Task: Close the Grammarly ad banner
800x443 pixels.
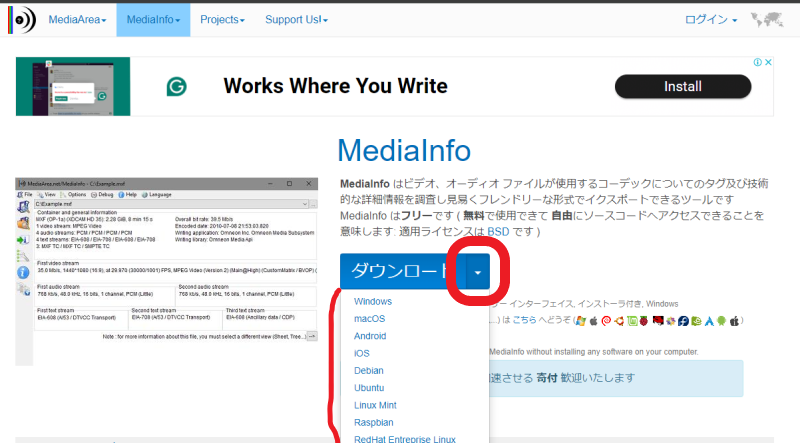Action: click(768, 62)
